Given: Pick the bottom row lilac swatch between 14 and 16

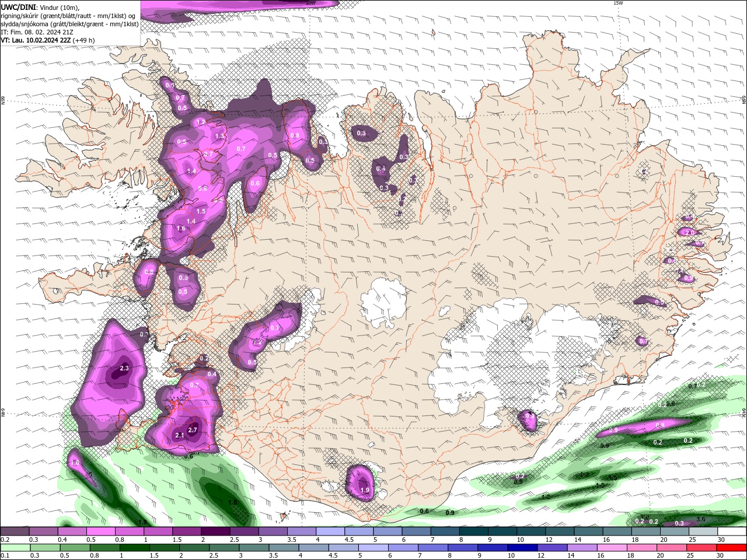Looking at the screenshot, I should (582, 548).
